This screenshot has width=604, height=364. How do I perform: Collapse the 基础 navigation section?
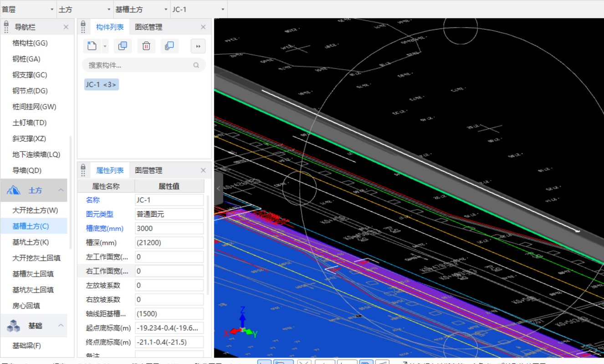(x=61, y=325)
